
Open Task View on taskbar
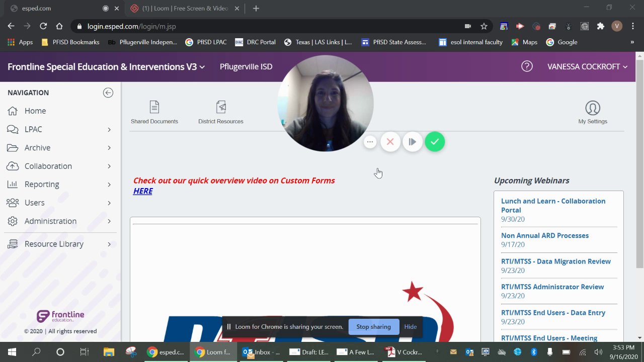coord(85,352)
